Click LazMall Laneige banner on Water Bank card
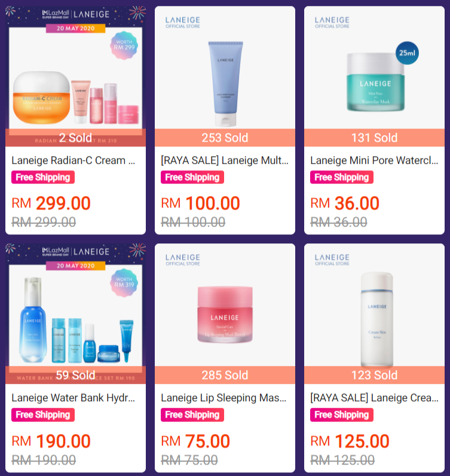The height and width of the screenshot is (476, 450). (75, 252)
